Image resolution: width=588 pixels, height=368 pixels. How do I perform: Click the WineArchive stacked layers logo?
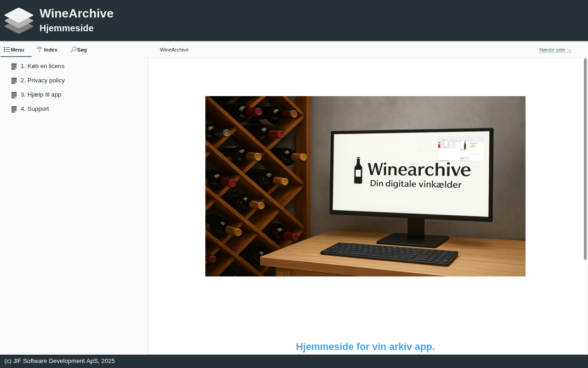pos(19,21)
